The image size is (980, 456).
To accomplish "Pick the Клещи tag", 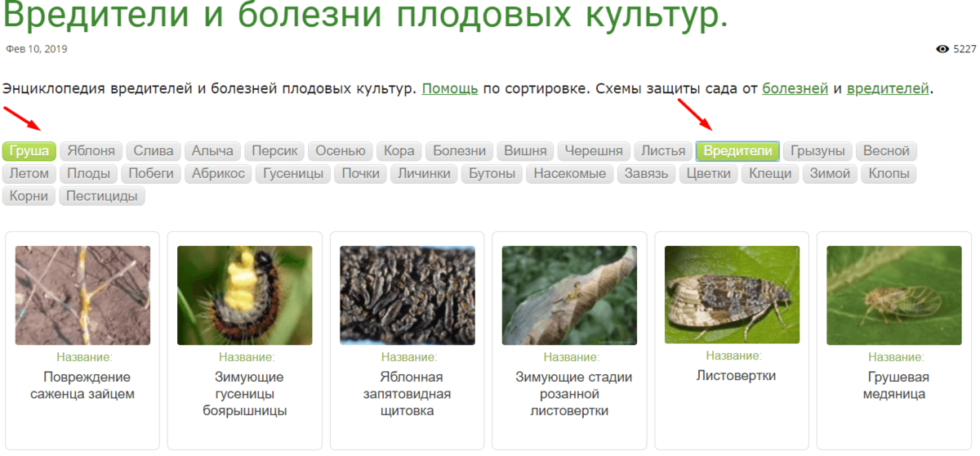I will click(770, 173).
